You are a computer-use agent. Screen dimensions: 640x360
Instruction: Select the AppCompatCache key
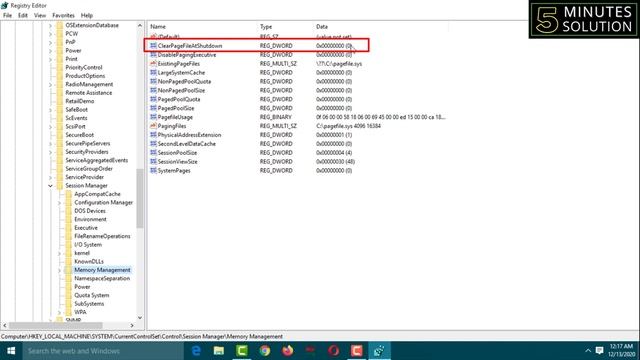[97, 194]
